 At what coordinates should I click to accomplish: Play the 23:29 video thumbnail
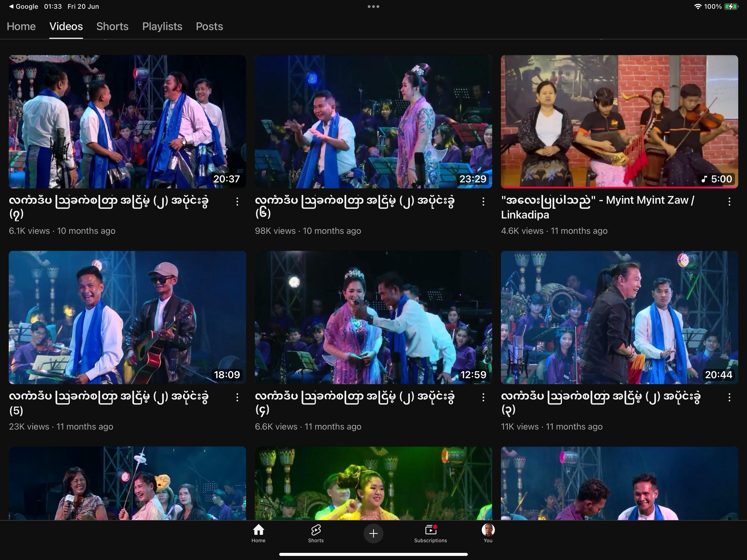[x=373, y=122]
